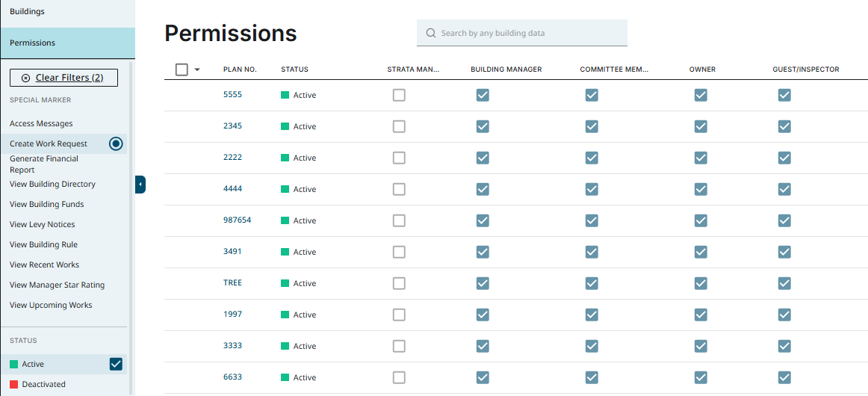Open plan 3333 link
This screenshot has height=396, width=868.
(x=232, y=345)
